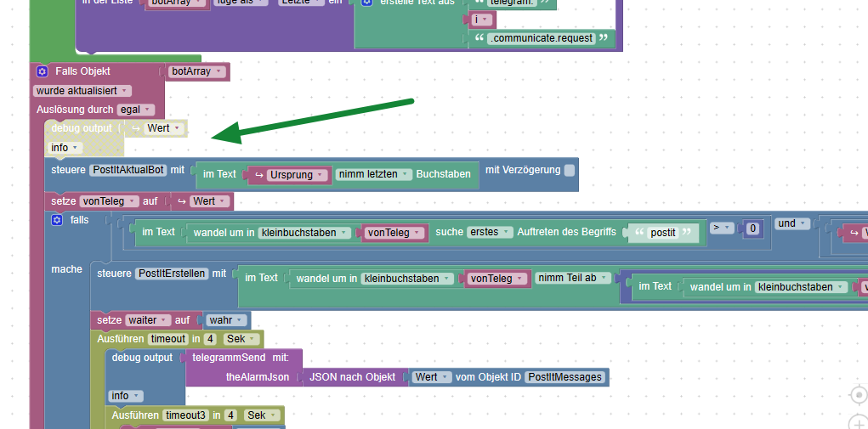Expand the Auslösung durch egal dropdown

[136, 110]
